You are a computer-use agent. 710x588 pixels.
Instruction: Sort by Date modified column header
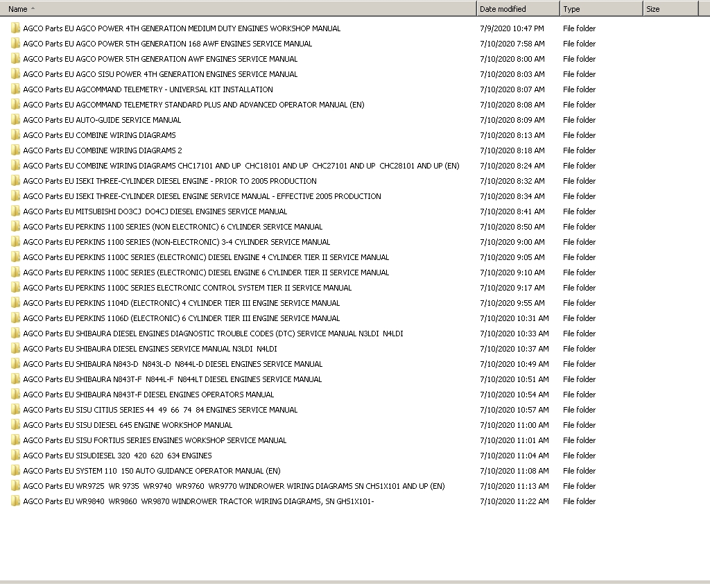[518, 8]
